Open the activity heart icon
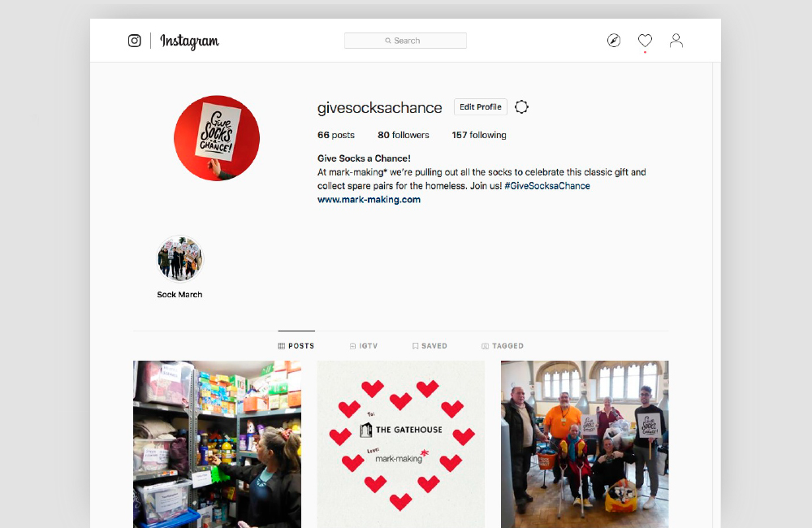Screen dimensions: 812x528 (645, 41)
